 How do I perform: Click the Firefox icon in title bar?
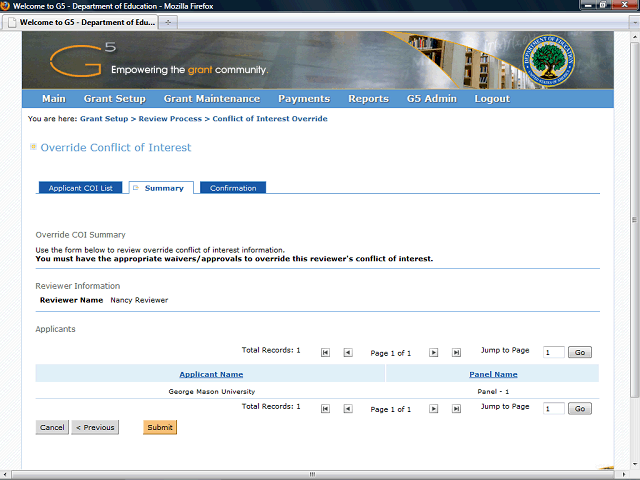pos(5,6)
